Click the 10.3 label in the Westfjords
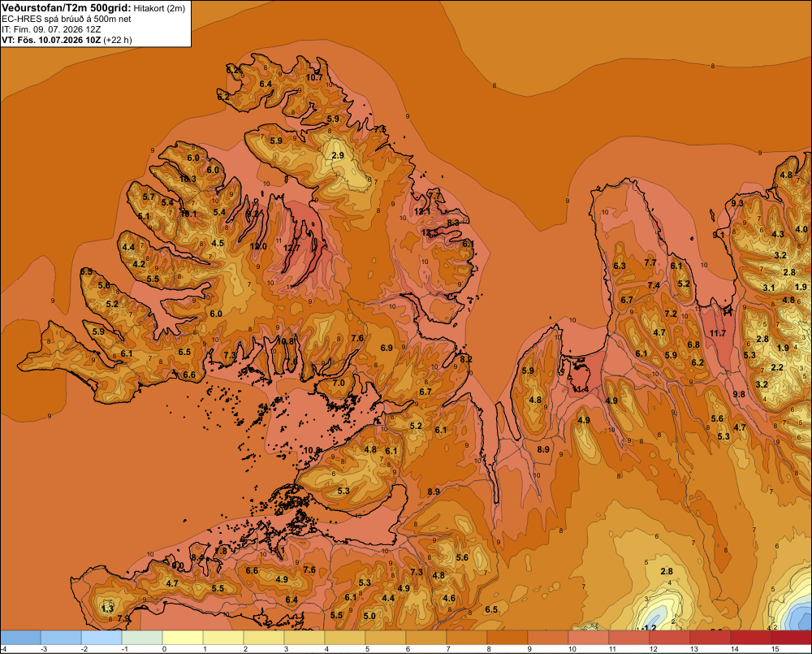This screenshot has width=812, height=654. [188, 180]
